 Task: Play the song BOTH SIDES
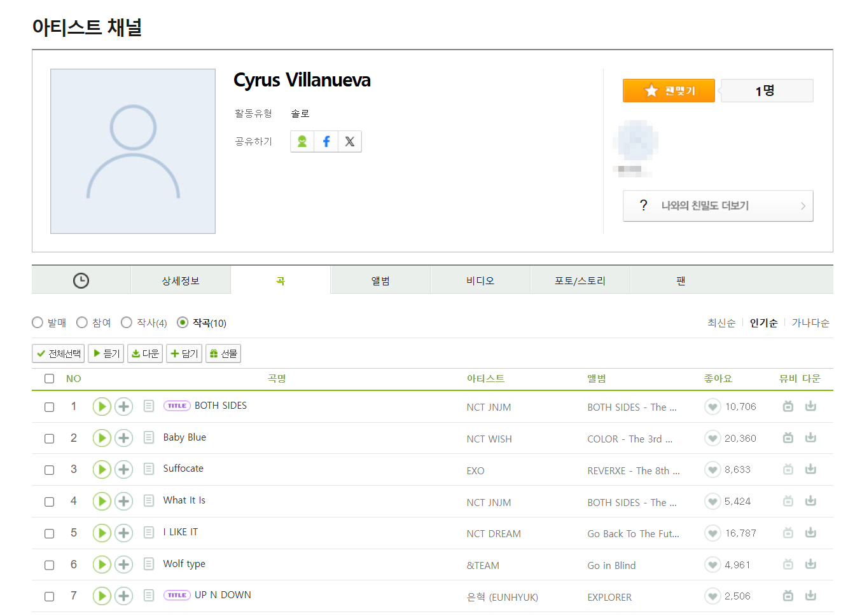coord(102,406)
